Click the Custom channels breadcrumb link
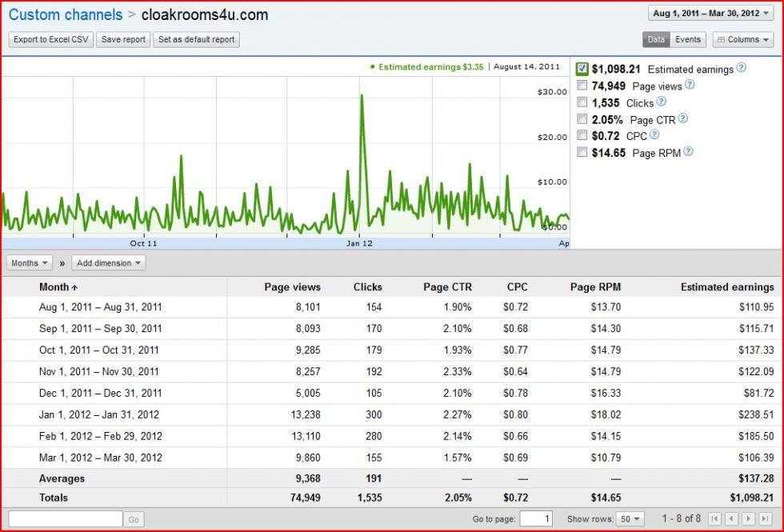Viewport: 784px width, 532px height. [x=66, y=14]
